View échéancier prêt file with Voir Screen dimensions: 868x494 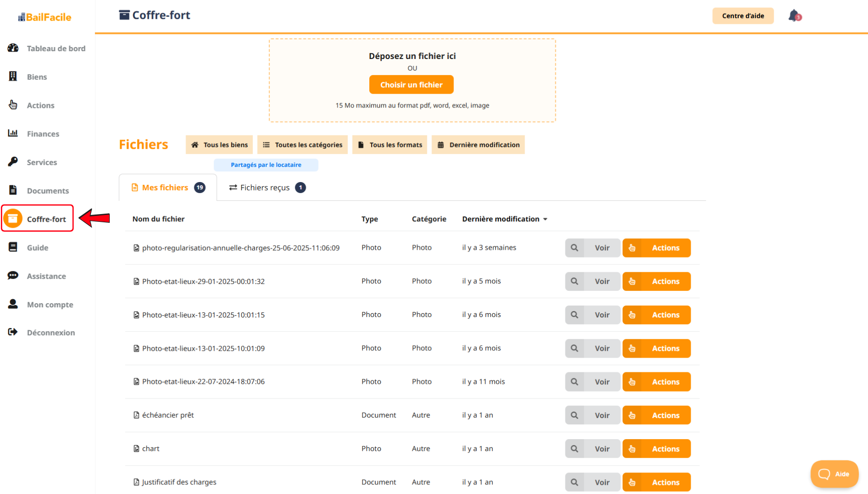point(593,415)
